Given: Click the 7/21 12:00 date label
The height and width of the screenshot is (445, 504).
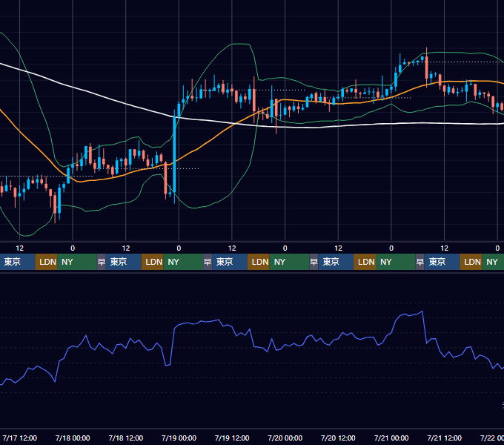Looking at the screenshot, I should (444, 438).
